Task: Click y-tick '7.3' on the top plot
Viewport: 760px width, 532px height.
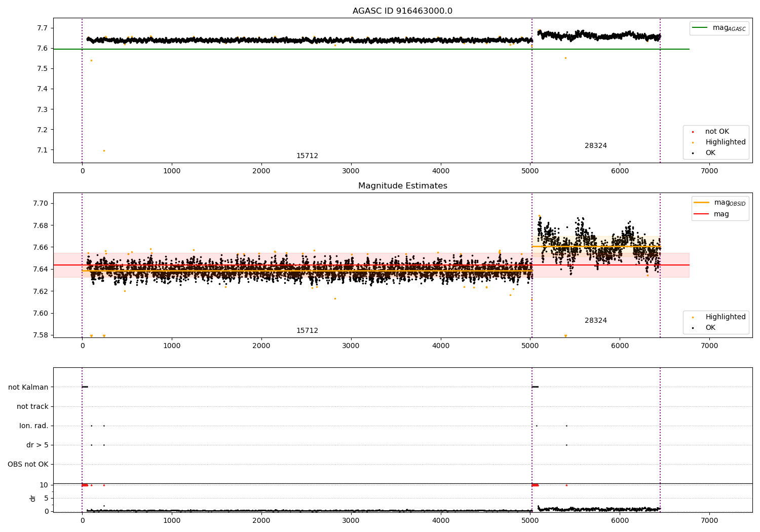Action: [43, 109]
